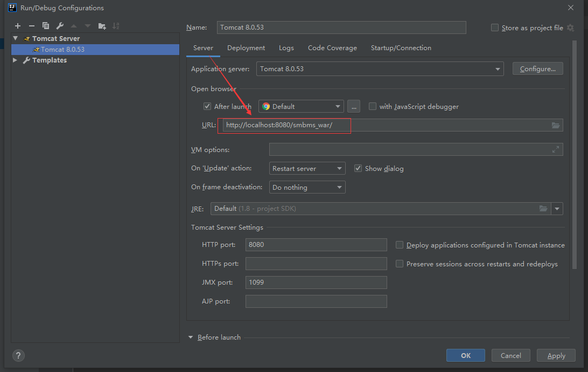Select the Tomcat Server tree label

point(56,39)
